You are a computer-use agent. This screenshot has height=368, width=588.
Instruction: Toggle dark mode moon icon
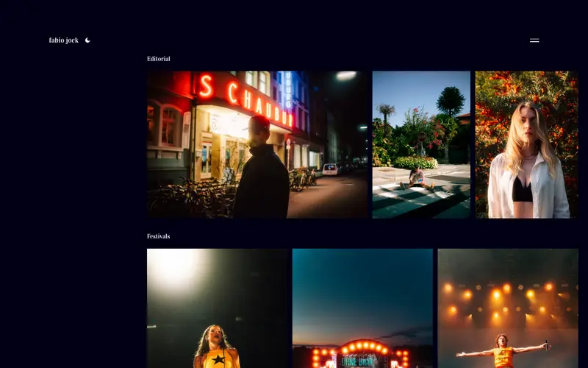point(87,40)
